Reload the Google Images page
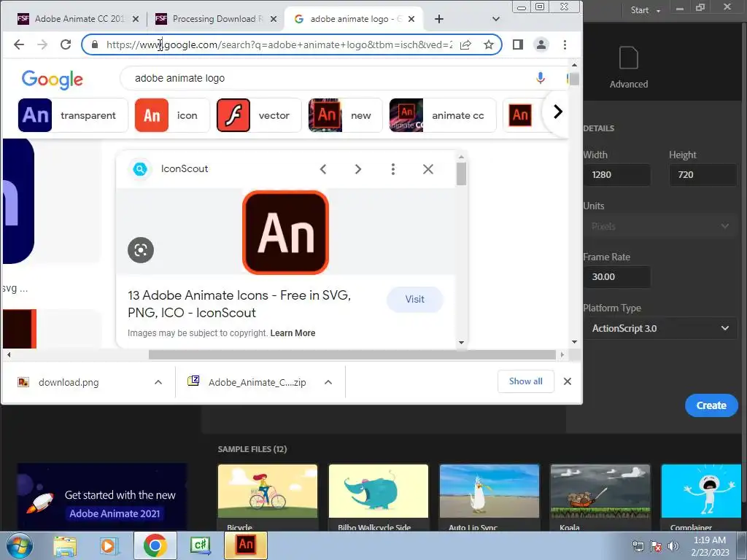This screenshot has height=560, width=747. click(66, 44)
